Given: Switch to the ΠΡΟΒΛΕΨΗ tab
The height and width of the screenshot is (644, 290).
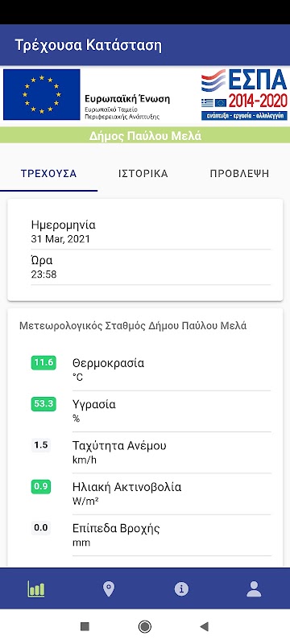Looking at the screenshot, I should pos(239,174).
